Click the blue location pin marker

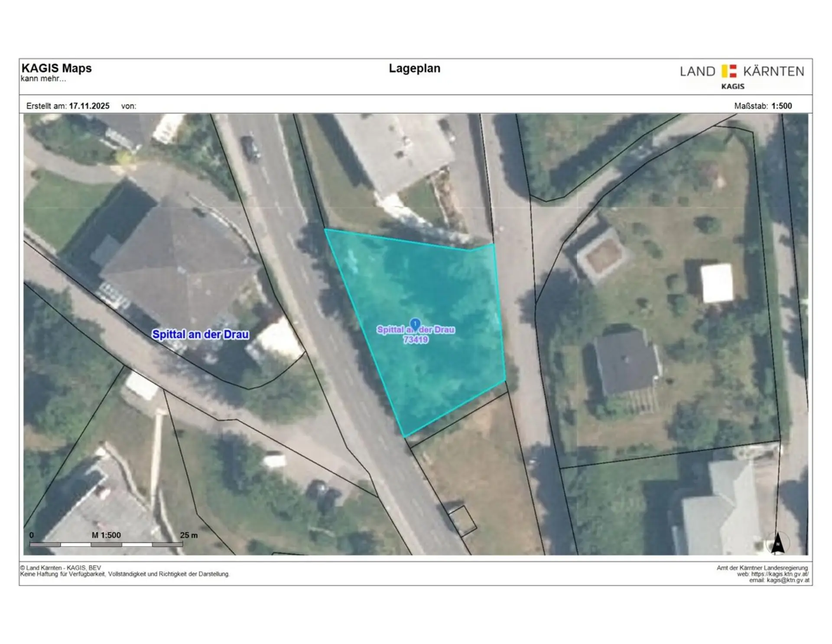[415, 324]
